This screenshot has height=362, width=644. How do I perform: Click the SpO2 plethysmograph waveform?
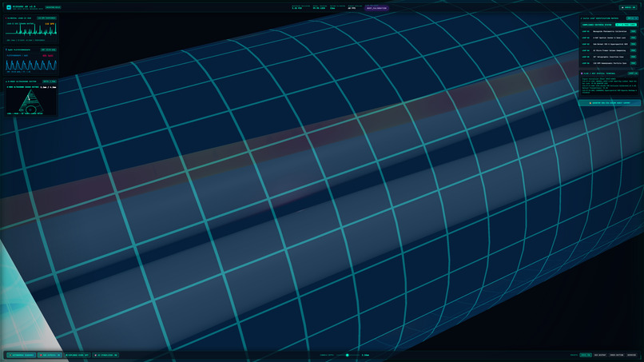pyautogui.click(x=31, y=65)
